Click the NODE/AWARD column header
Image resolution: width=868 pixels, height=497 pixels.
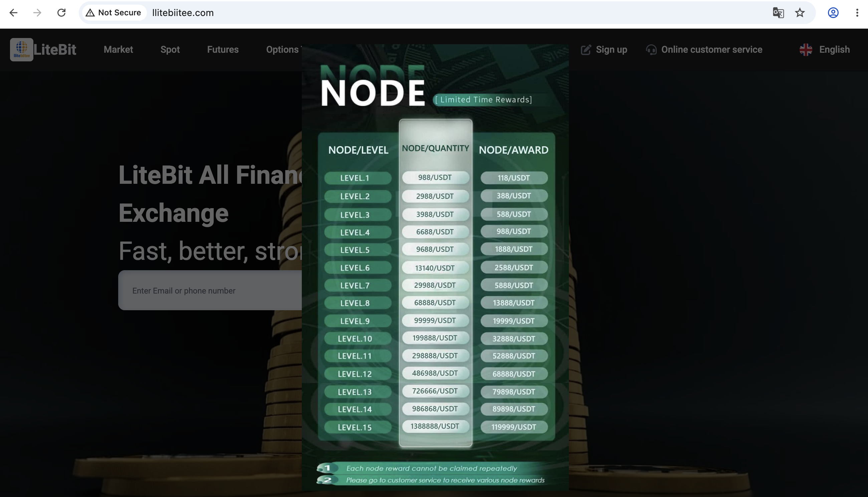pos(513,150)
